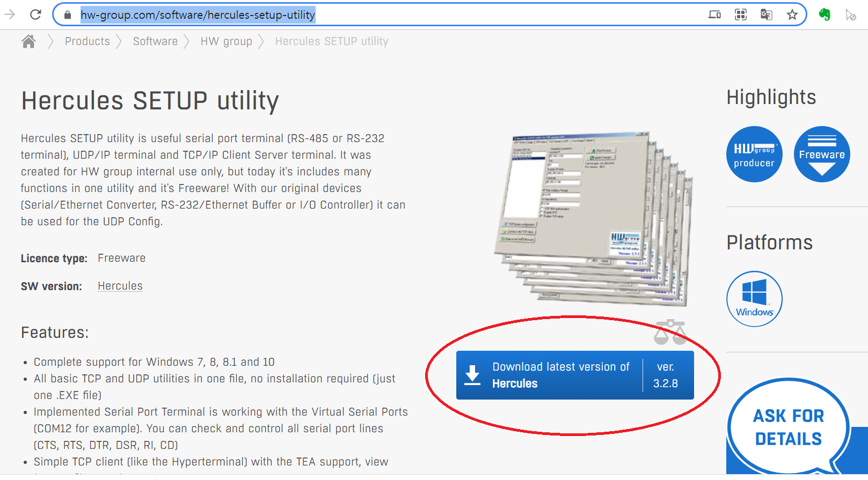Open Products breadcrumb link

[87, 41]
